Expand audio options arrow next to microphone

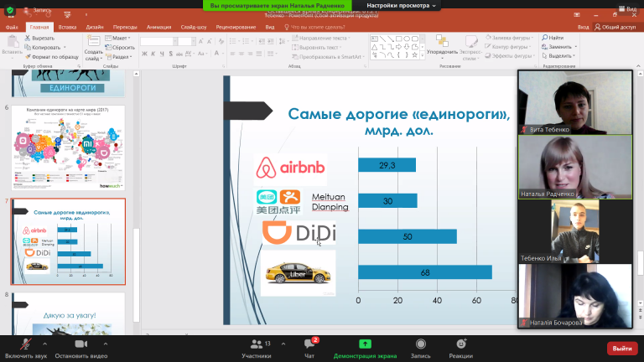(44, 344)
